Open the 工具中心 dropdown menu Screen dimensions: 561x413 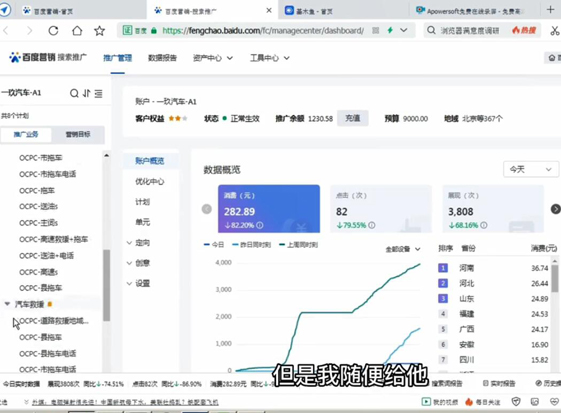(270, 58)
